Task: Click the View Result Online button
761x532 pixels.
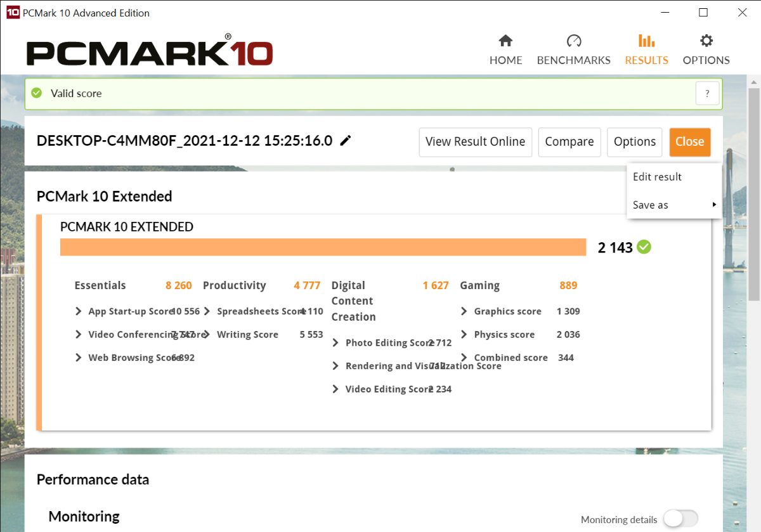Action: pyautogui.click(x=475, y=142)
